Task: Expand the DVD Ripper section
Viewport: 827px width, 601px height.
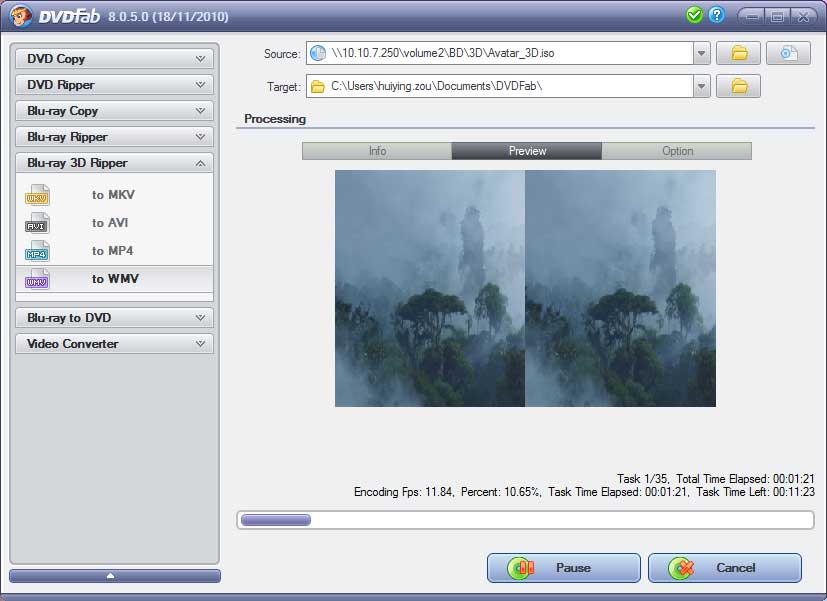Action: [114, 84]
